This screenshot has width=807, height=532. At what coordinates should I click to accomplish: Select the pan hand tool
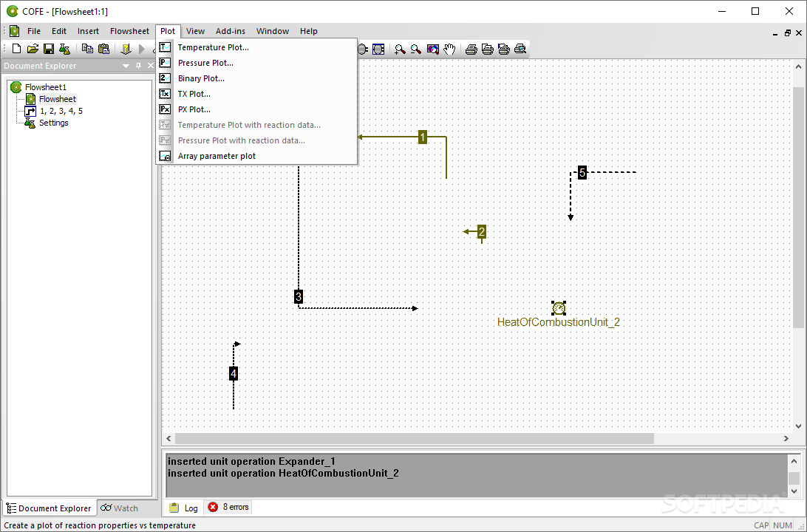449,49
